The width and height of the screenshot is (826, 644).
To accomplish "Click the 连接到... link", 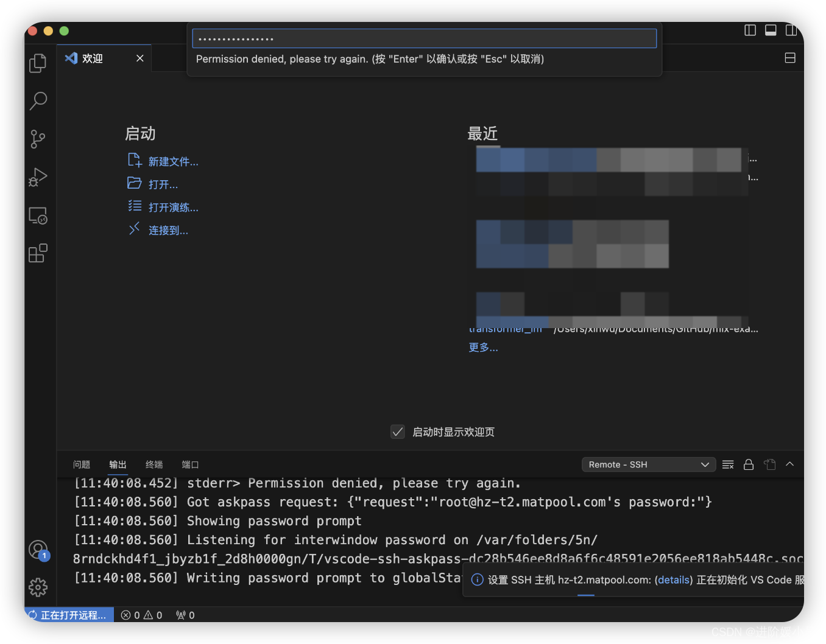I will (x=168, y=230).
